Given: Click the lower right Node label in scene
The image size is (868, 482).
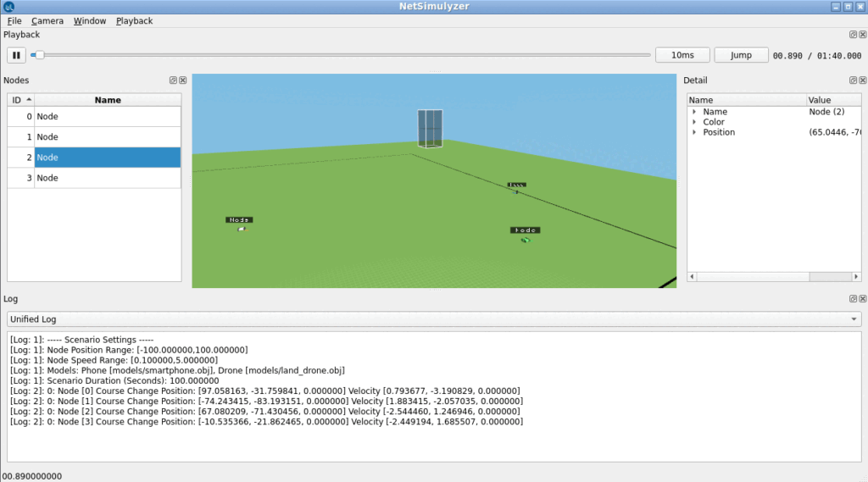Looking at the screenshot, I should pyautogui.click(x=525, y=230).
